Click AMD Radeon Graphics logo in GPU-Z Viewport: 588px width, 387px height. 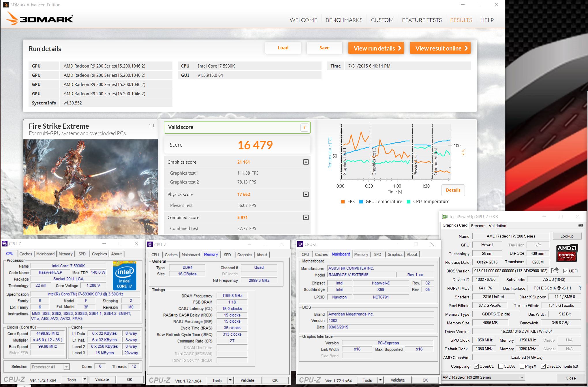pos(567,253)
